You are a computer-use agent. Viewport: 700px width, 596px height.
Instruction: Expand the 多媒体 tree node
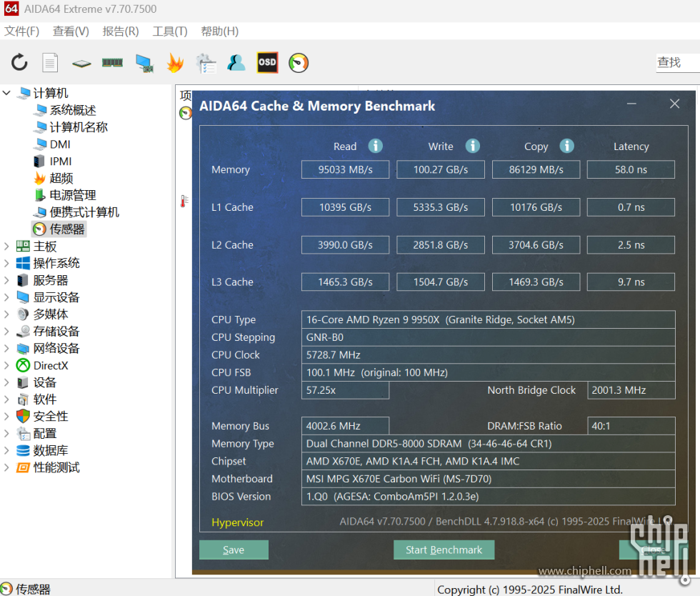6,314
